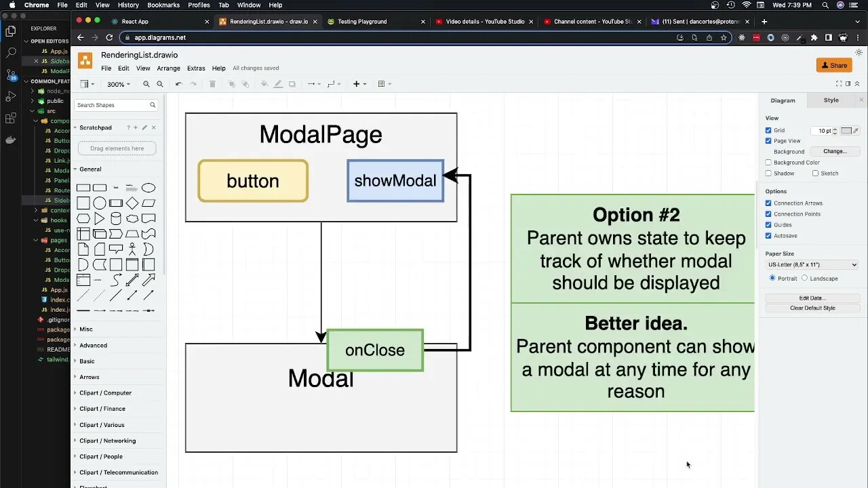Enable the Shadow checkbox
This screenshot has width=868, height=488.
click(x=768, y=174)
